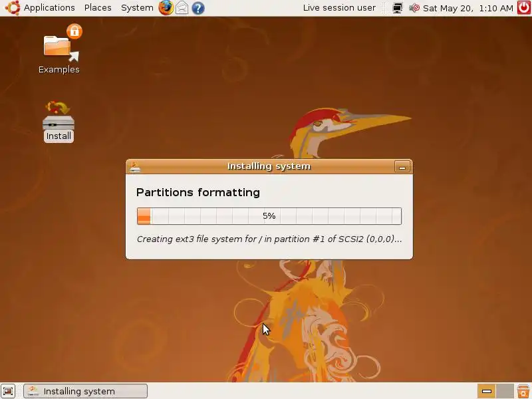The height and width of the screenshot is (399, 532).
Task: Launch the Evolution mail icon
Action: point(182,8)
